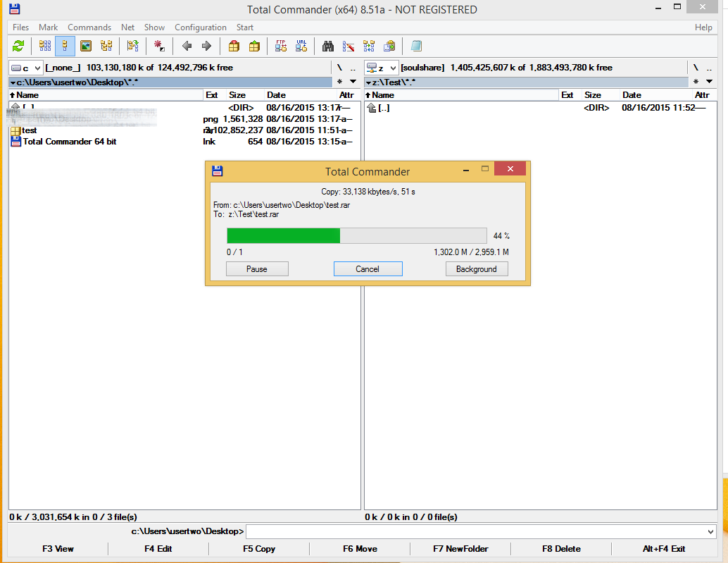
Task: Open FTP connect toolbar icon
Action: pos(281,46)
